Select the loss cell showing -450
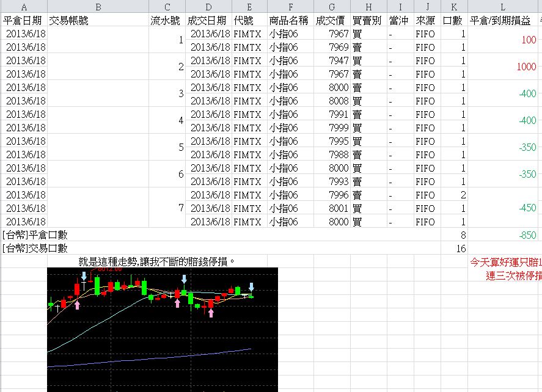Screen dimensions: 542x392 point(503,208)
